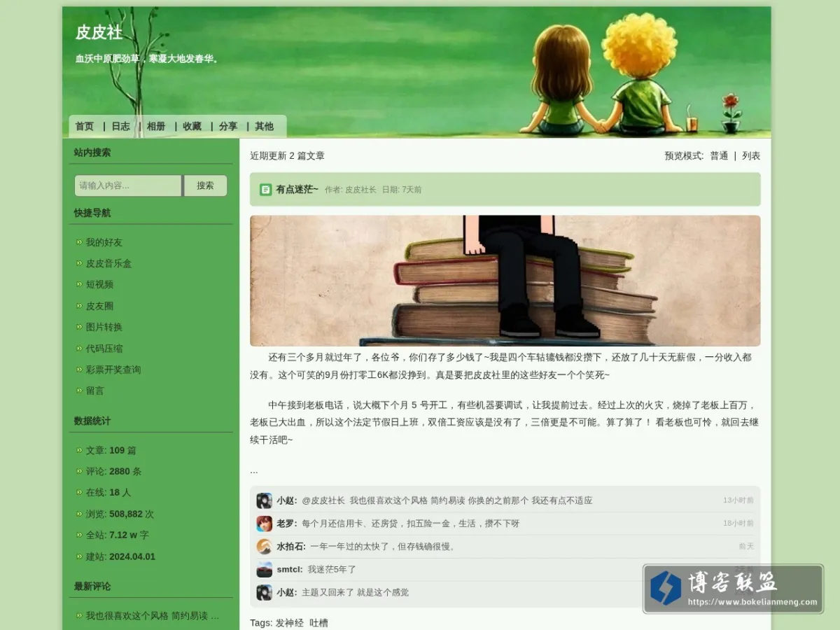Open the 收藏 navigation menu item
The width and height of the screenshot is (840, 630).
[192, 126]
